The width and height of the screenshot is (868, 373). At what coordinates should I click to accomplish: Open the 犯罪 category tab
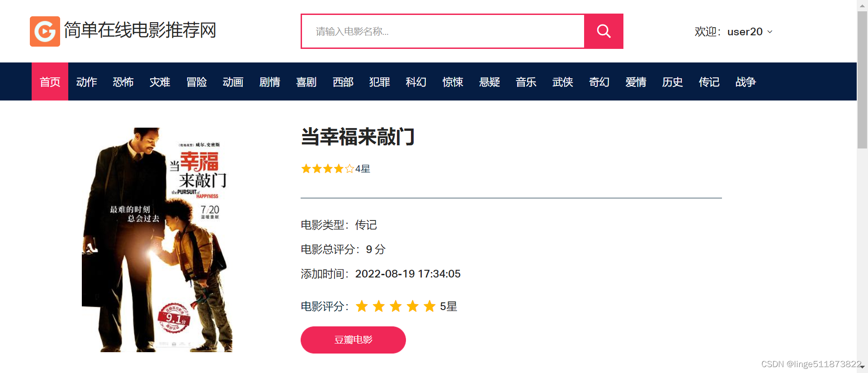click(x=379, y=81)
